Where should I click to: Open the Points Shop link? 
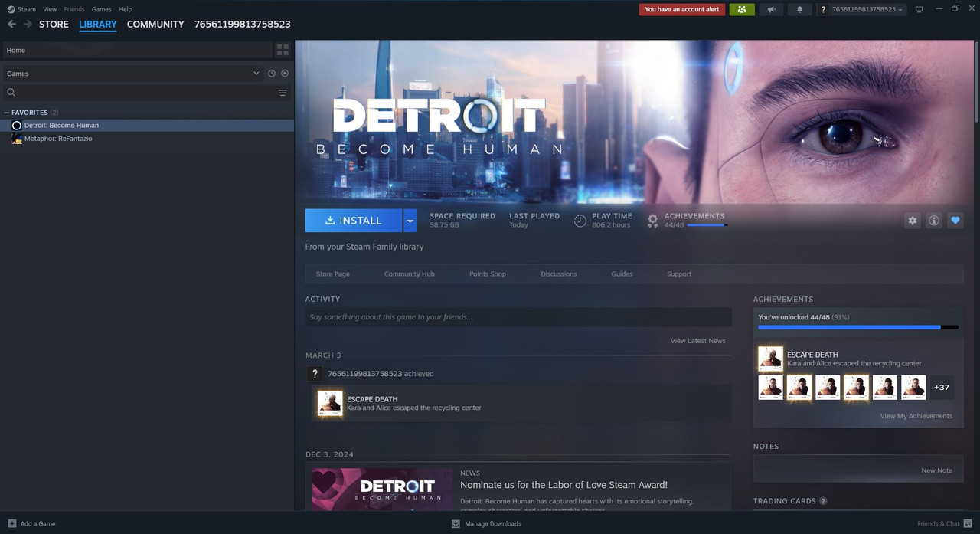[488, 274]
